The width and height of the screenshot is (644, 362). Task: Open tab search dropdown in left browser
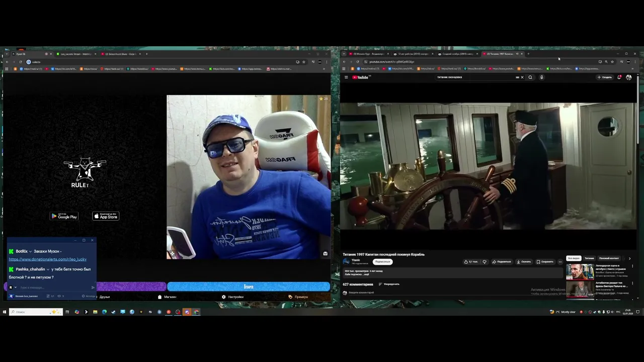(7, 54)
